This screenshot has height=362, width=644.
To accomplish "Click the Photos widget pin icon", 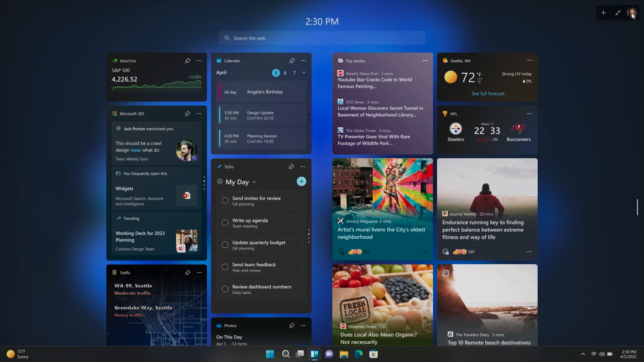I will pyautogui.click(x=292, y=325).
